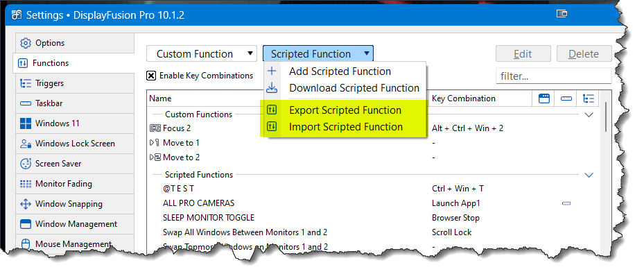Open the Custom Function dropdown
This screenshot has height=274, width=644.
pos(202,54)
